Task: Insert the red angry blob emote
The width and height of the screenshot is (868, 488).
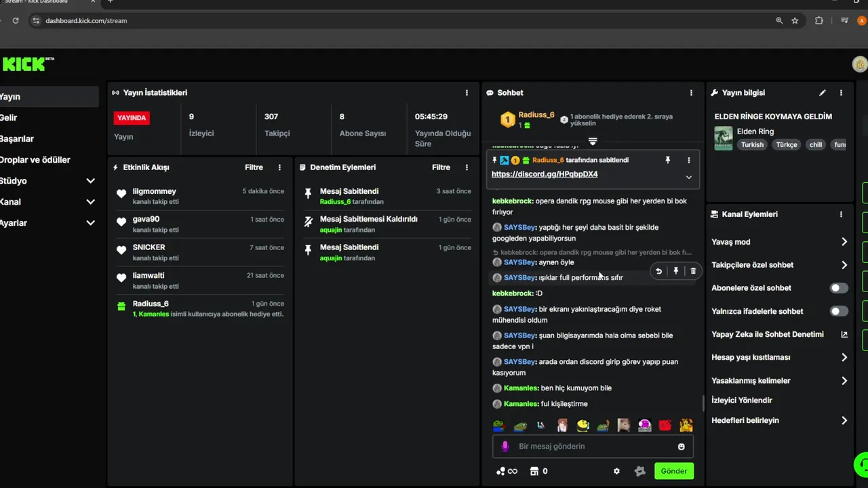Action: [x=665, y=426]
